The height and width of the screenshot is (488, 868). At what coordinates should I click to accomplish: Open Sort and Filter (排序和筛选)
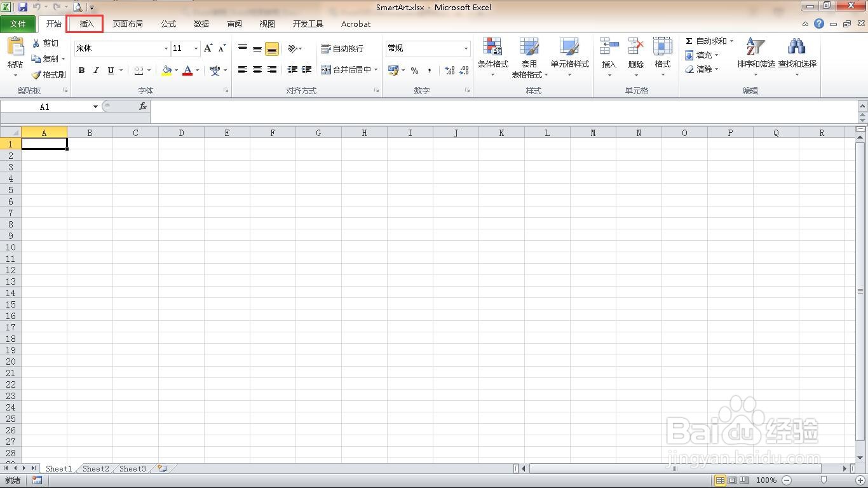(x=756, y=57)
